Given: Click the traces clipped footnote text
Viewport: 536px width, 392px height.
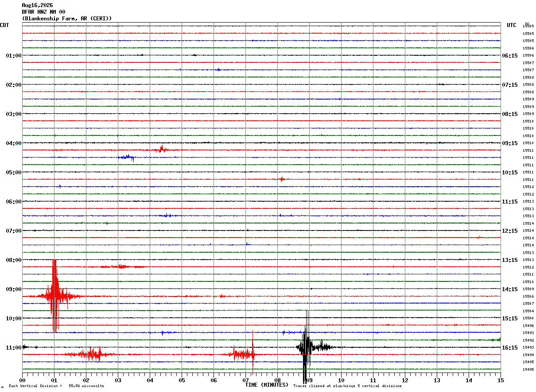Looking at the screenshot, I should tap(347, 386).
